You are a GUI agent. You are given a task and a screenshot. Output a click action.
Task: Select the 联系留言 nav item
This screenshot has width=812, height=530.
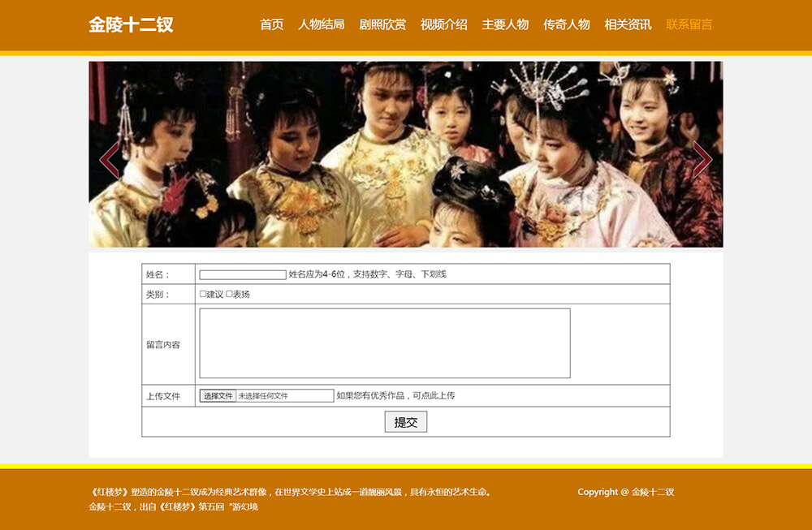[x=689, y=24]
